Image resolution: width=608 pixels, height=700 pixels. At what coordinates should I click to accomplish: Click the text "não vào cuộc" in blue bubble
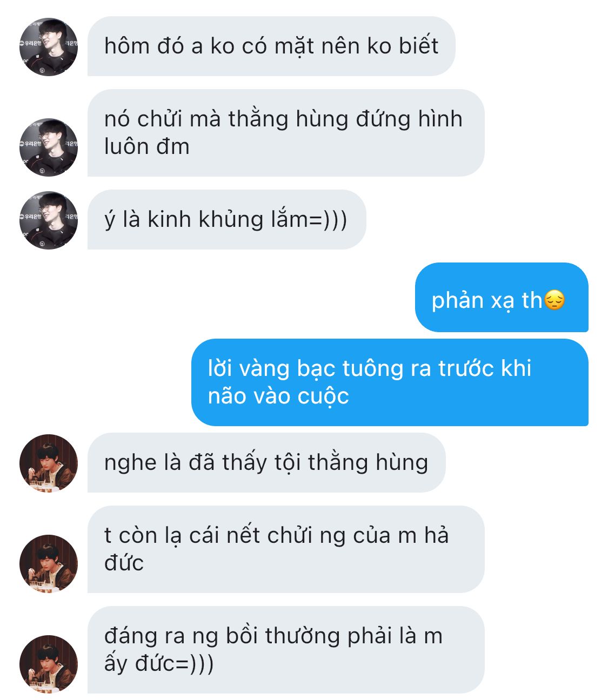tap(278, 396)
